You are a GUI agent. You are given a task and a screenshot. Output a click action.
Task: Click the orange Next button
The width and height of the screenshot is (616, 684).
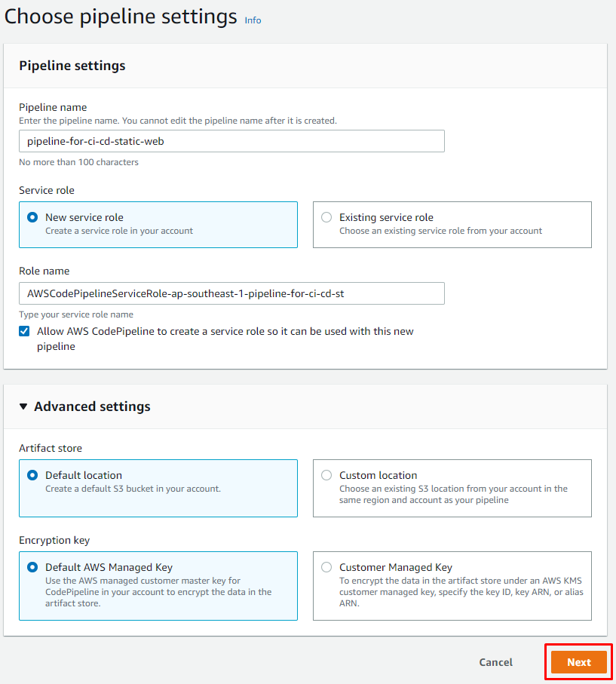click(x=578, y=662)
